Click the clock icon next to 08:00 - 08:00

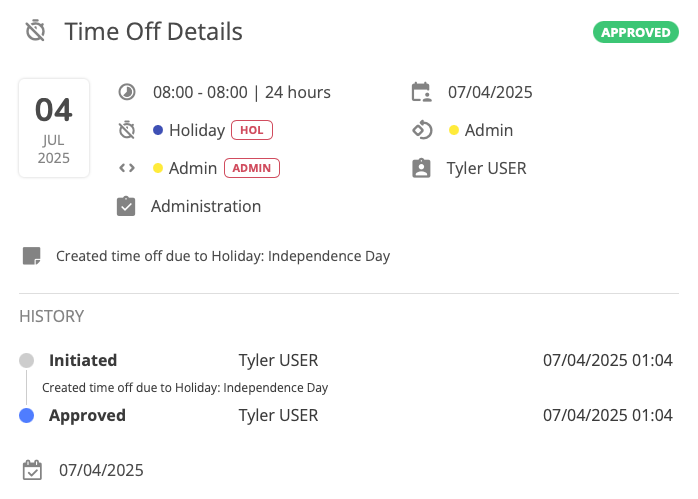[127, 92]
